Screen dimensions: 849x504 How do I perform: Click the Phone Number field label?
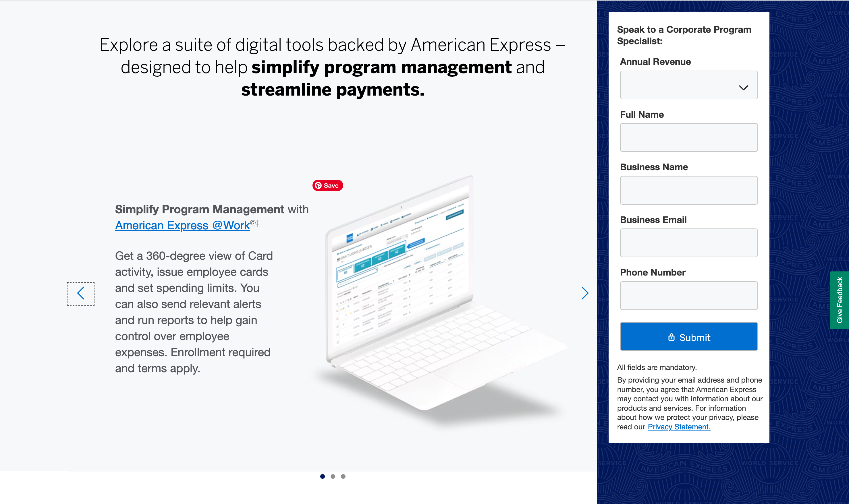[652, 272]
